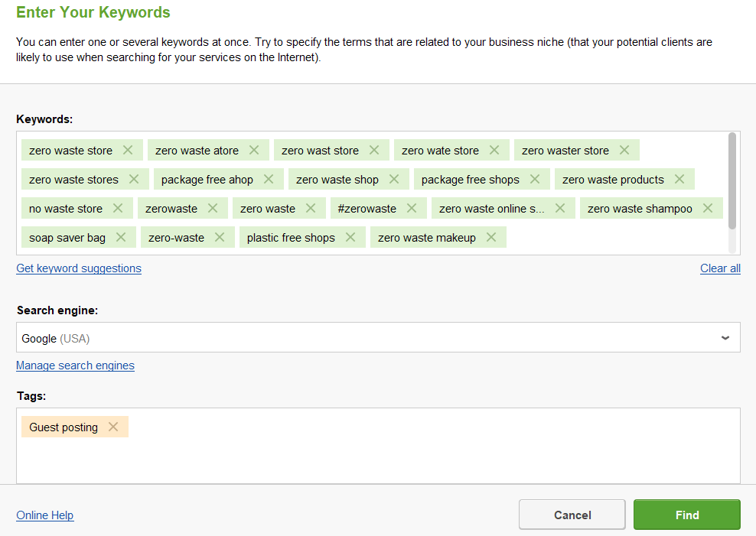Remove the 'package free ahop' keyword
The height and width of the screenshot is (536, 756).
pyautogui.click(x=269, y=179)
